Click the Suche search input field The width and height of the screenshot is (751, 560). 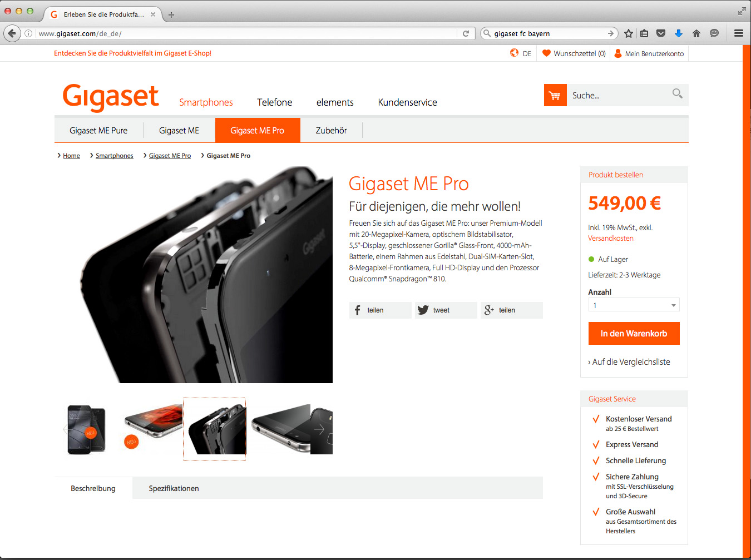coord(617,95)
